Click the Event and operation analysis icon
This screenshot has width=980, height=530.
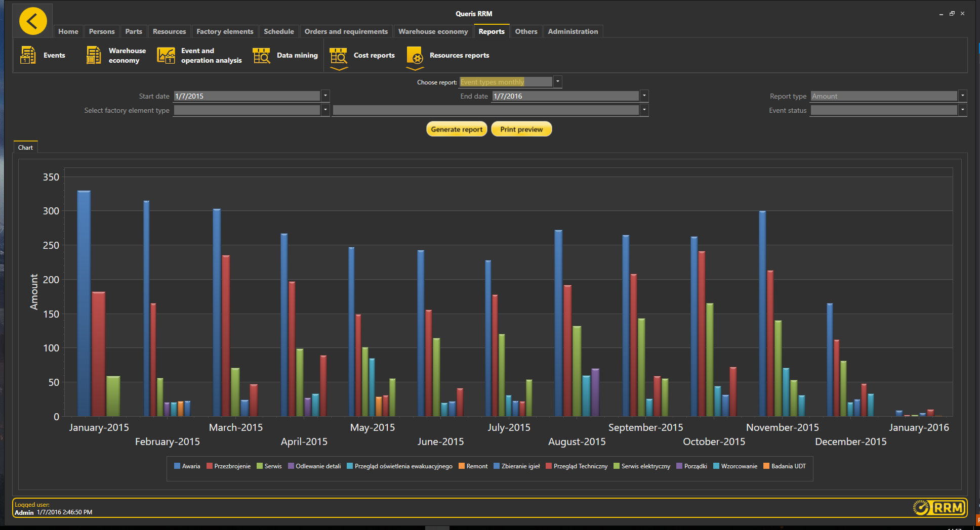[166, 55]
